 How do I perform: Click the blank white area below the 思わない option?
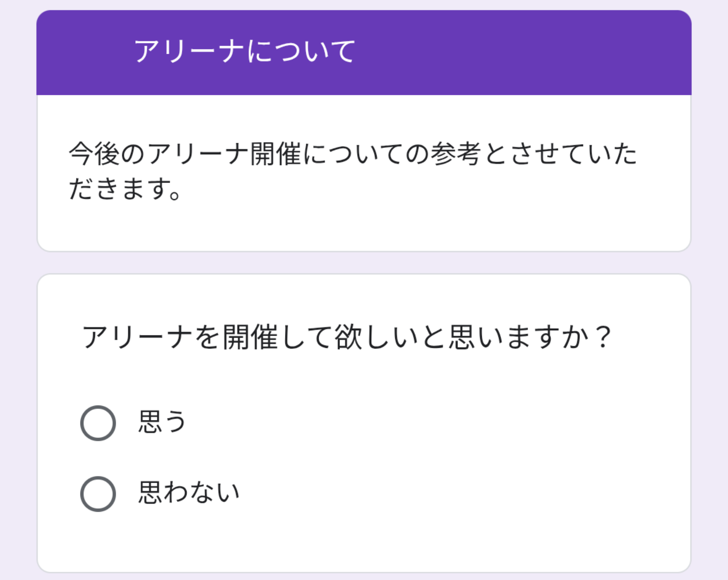(364, 541)
